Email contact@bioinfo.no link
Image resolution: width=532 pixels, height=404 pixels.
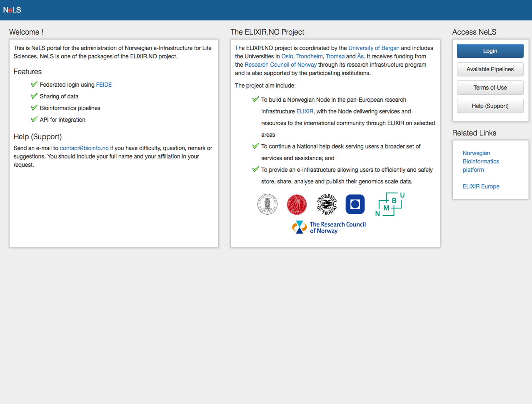[x=84, y=148]
